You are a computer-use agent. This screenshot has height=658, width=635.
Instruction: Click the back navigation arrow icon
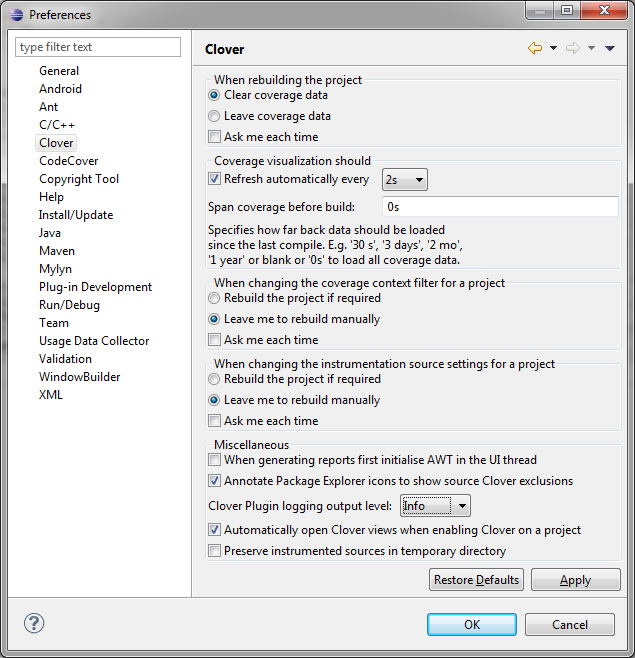pos(534,48)
